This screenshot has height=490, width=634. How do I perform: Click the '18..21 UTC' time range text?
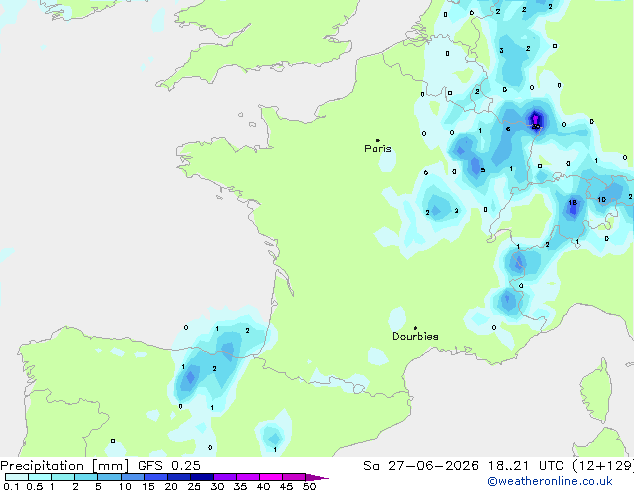(525, 466)
